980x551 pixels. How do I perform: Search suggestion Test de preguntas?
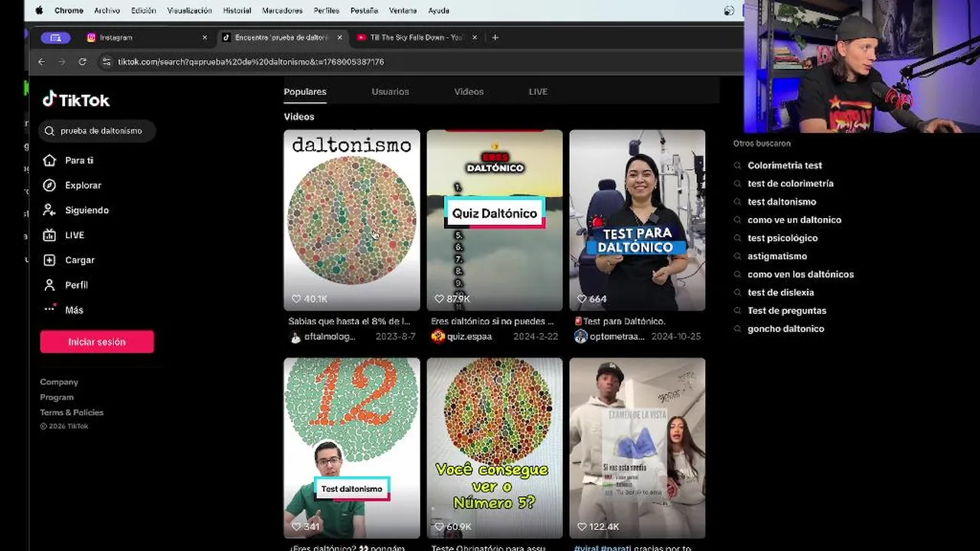[x=786, y=311]
